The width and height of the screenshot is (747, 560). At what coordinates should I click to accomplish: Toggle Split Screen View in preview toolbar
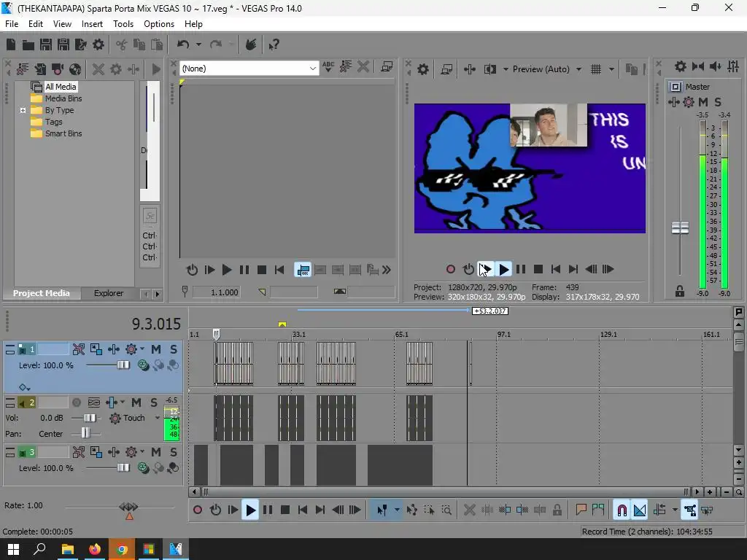tap(489, 69)
